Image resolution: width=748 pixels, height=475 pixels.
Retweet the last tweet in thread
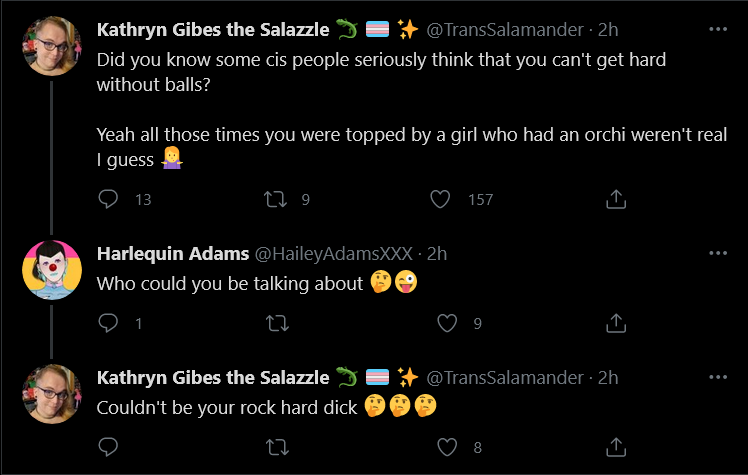tap(277, 447)
